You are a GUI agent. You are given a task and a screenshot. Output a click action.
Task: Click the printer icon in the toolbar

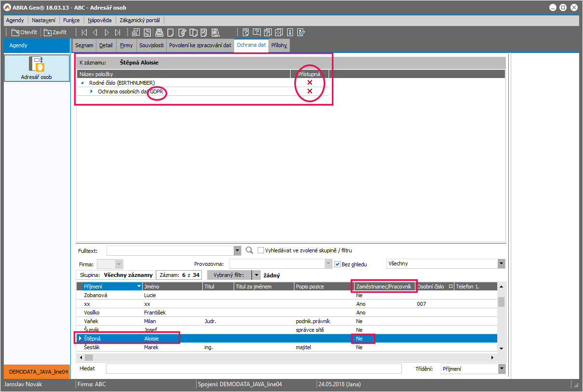point(159,33)
